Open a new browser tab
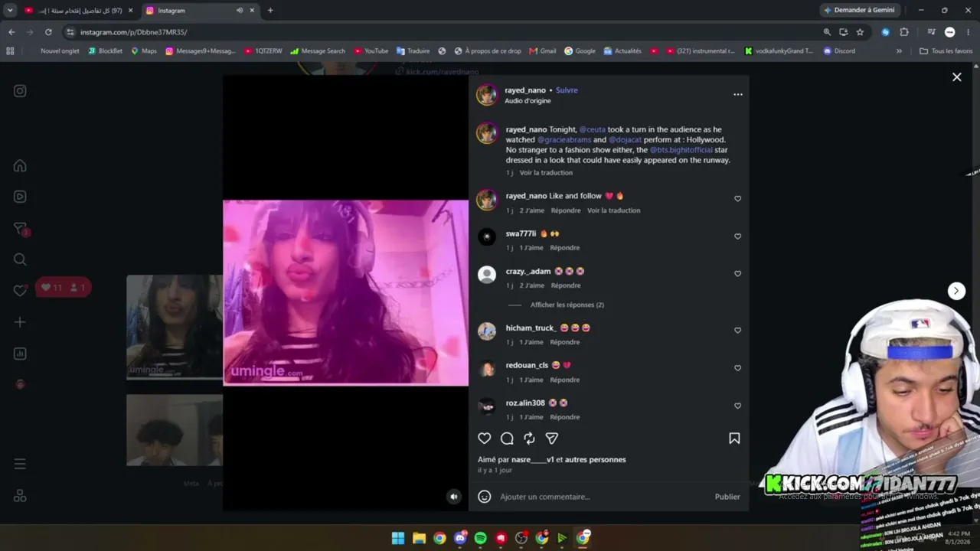 [x=270, y=11]
